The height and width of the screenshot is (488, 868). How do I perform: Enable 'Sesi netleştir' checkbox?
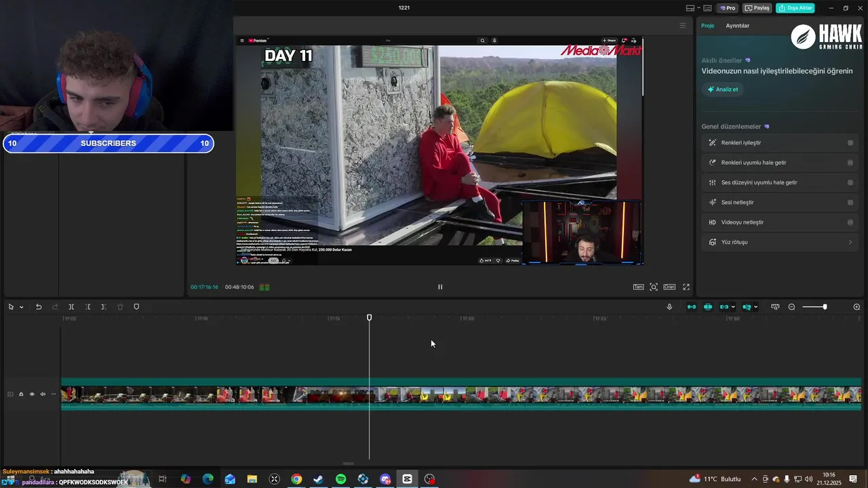pyautogui.click(x=850, y=203)
